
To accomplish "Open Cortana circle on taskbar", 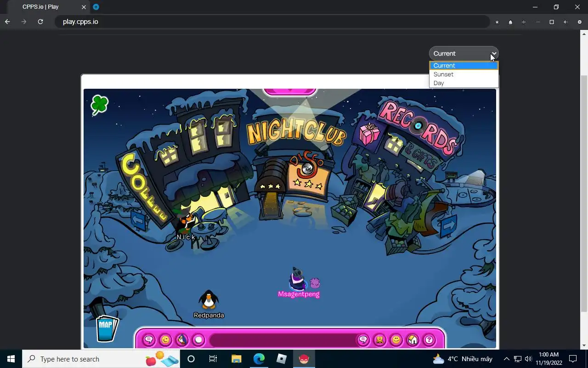I will [x=191, y=359].
